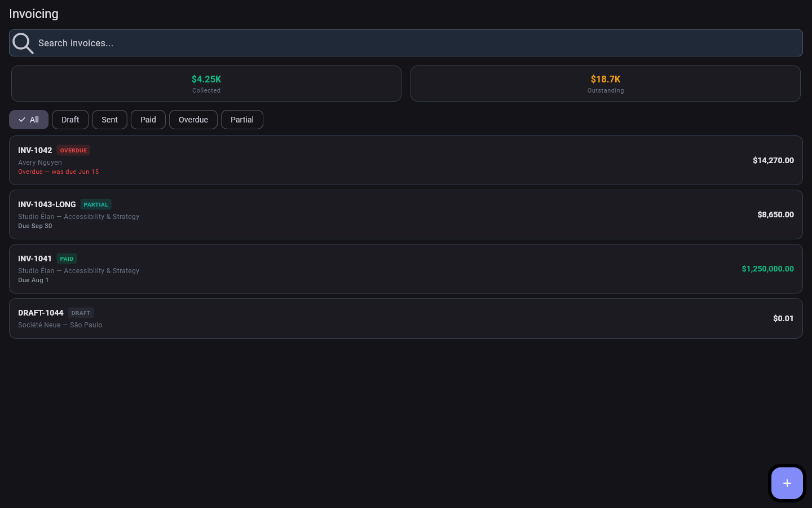Image resolution: width=812 pixels, height=508 pixels.
Task: Toggle the Sent filter chip
Action: coord(109,120)
